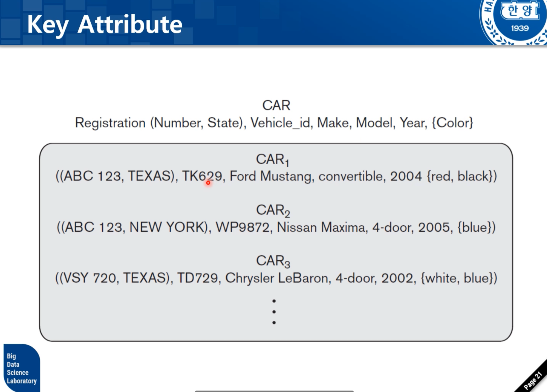
Task: Click the CAR entity heading above attributes
Action: [276, 105]
